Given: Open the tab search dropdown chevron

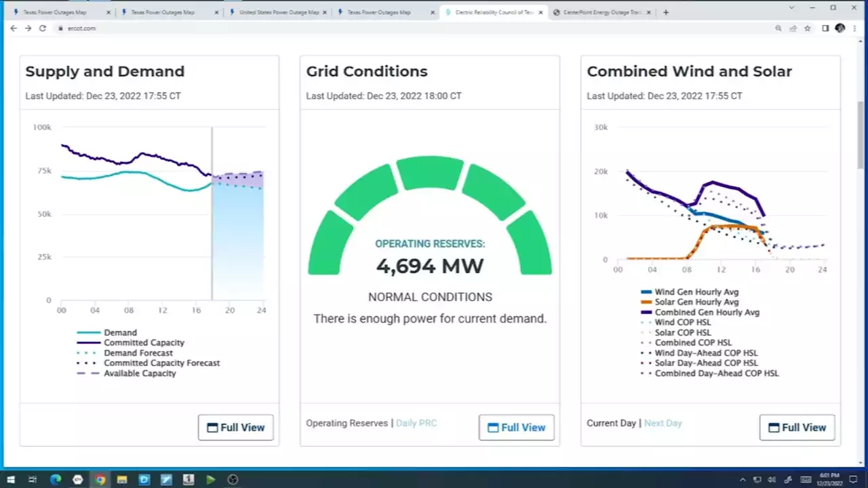Looking at the screenshot, I should (792, 7).
